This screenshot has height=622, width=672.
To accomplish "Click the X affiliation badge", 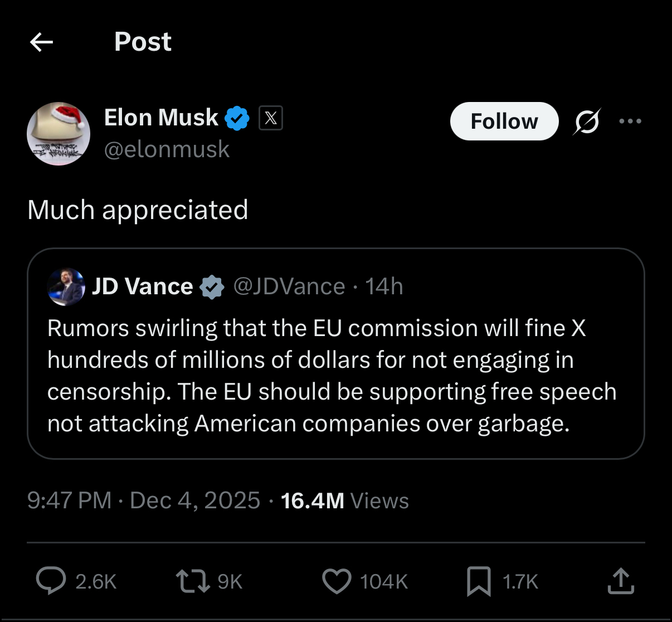I will (271, 118).
